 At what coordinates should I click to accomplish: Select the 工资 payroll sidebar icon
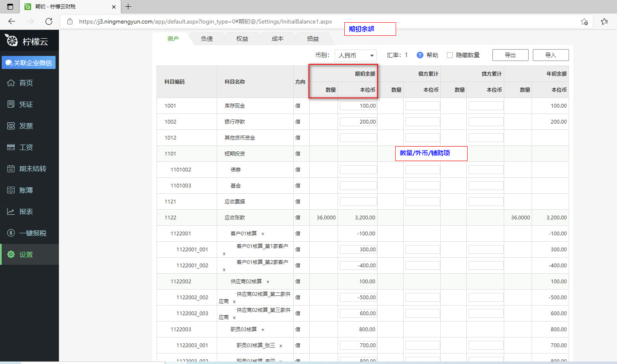coord(11,147)
